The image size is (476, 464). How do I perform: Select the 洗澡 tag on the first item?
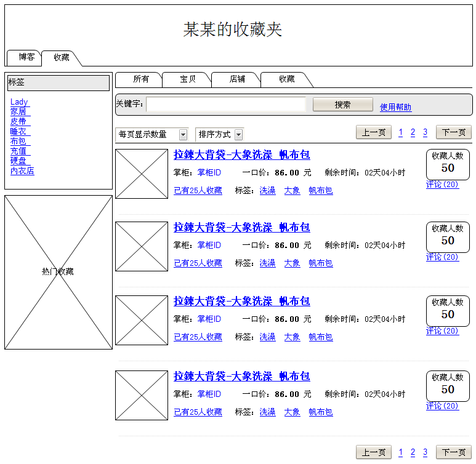267,191
